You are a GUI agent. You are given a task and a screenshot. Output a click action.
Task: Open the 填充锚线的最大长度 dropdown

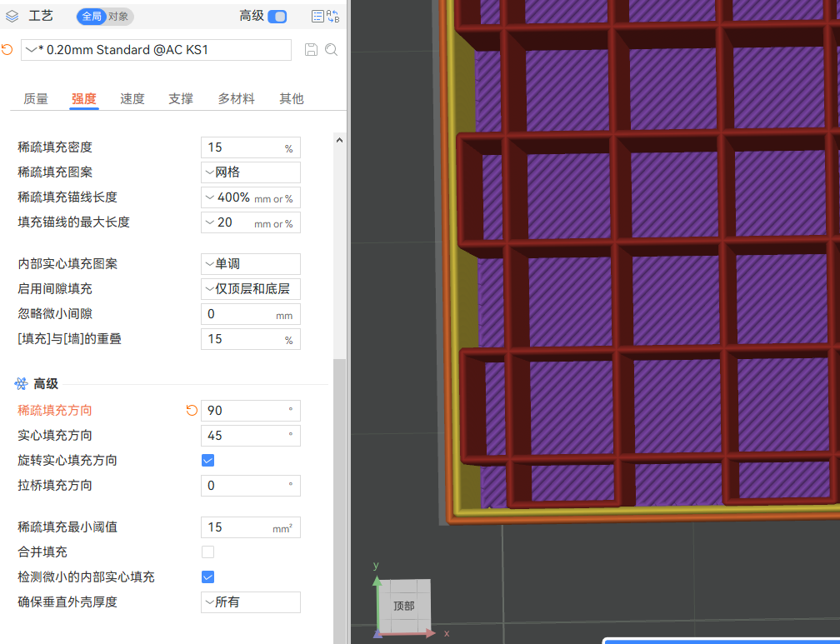coord(251,223)
